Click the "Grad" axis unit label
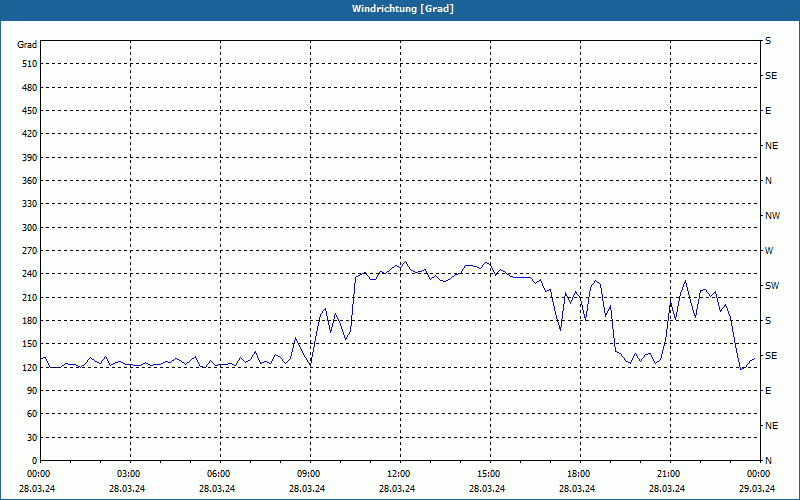Screen dimensions: 800x500 (27, 45)
